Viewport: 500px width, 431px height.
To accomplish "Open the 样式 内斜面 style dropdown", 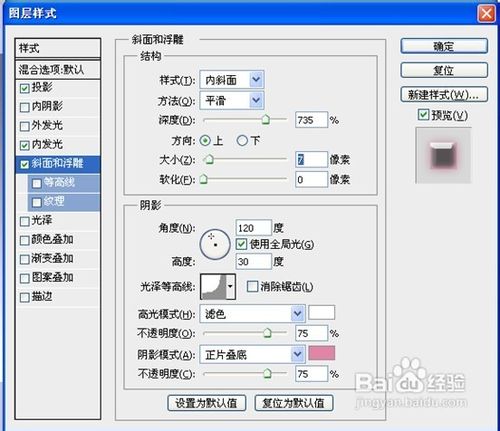I will coord(232,80).
